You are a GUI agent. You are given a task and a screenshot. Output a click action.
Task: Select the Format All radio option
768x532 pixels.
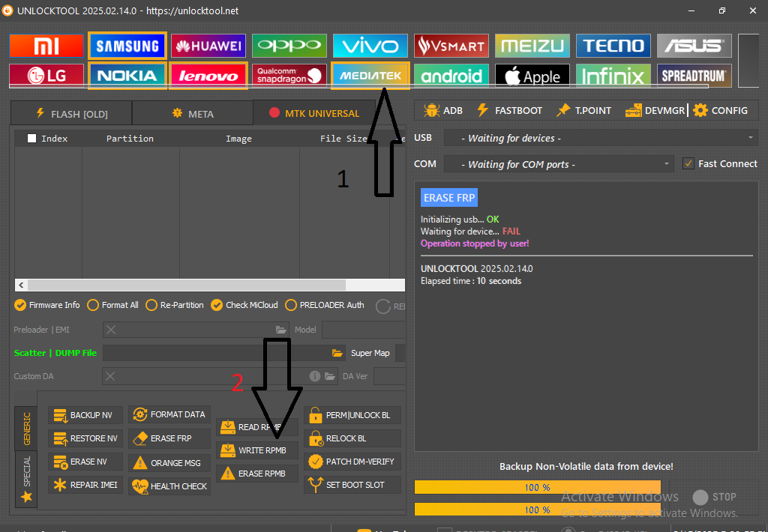click(x=94, y=305)
